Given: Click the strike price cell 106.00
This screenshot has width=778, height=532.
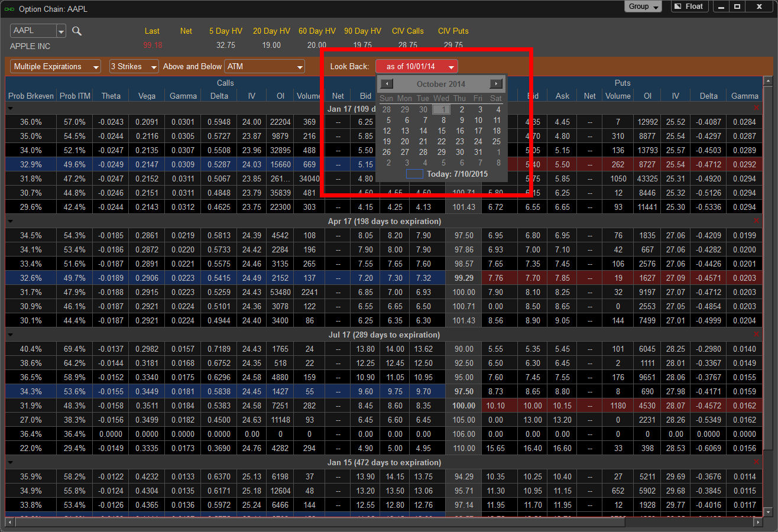Looking at the screenshot, I should click(463, 434).
